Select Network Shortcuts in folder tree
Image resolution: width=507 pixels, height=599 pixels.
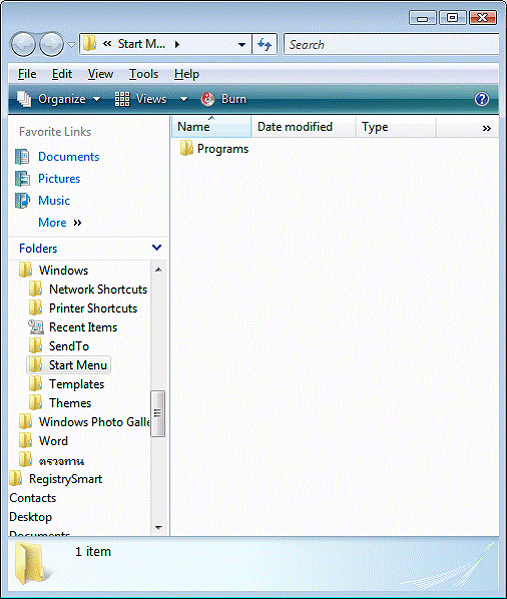point(98,289)
